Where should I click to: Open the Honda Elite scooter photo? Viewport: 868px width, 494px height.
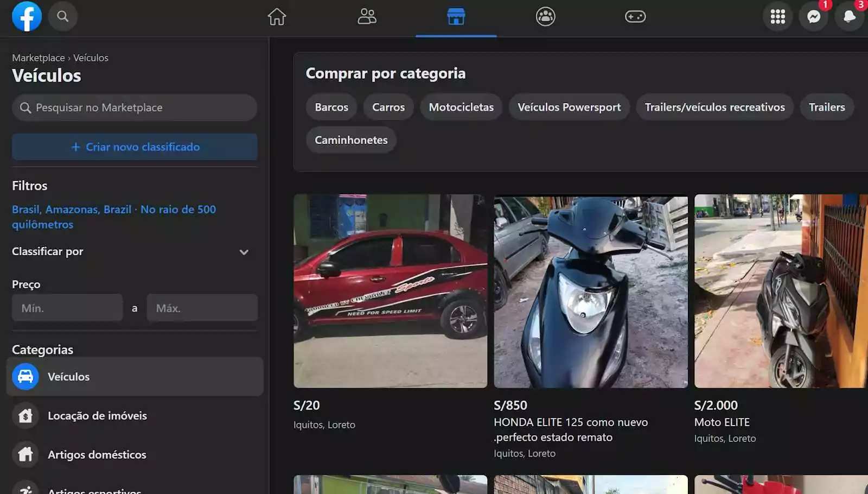click(x=591, y=291)
